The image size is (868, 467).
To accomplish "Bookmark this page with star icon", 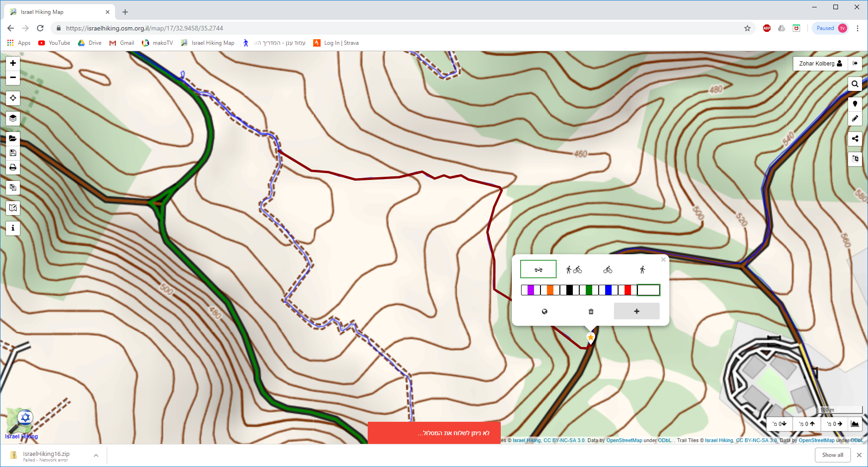I will click(747, 28).
